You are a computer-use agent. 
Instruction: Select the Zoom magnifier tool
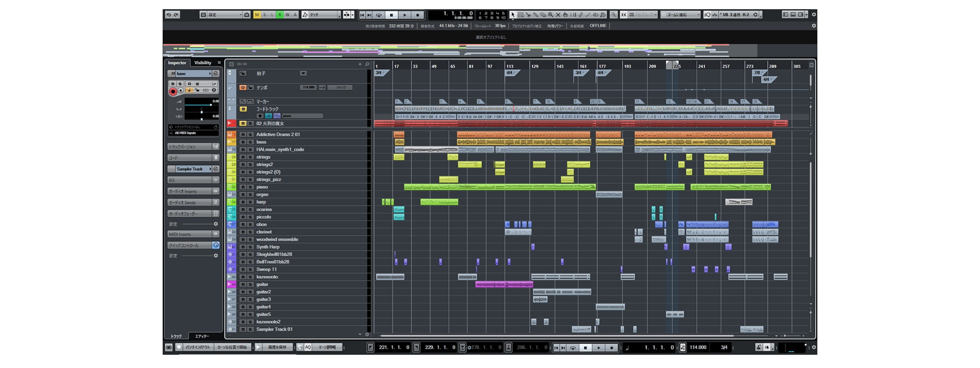click(550, 15)
